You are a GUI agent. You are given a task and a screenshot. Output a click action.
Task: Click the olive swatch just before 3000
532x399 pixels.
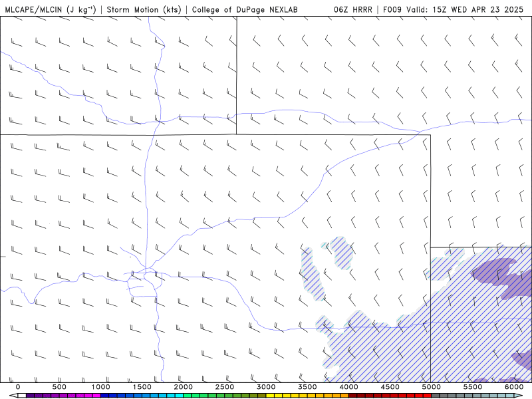click(262, 395)
